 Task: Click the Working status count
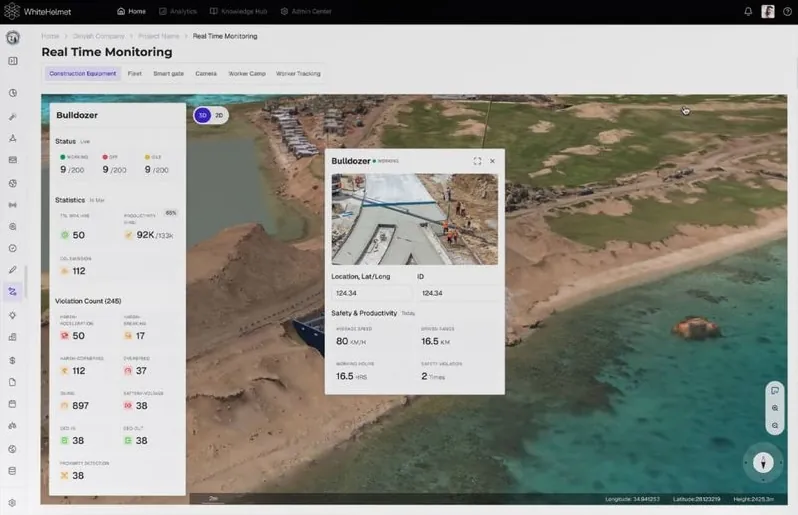point(72,169)
